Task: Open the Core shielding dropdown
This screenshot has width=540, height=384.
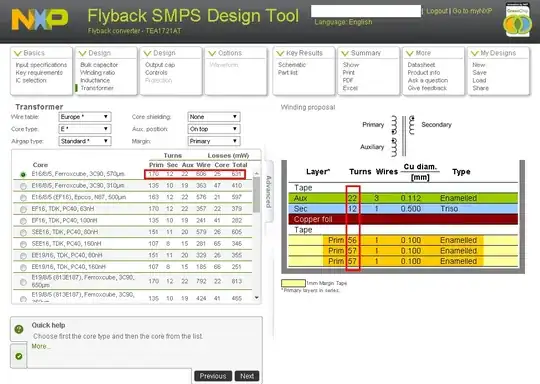Action: tap(214, 117)
